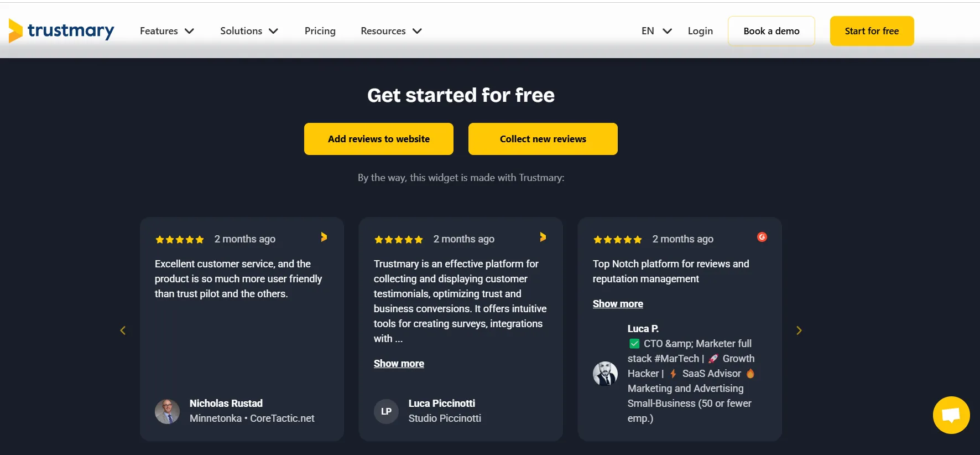
Task: Open the EN language selector
Action: (x=655, y=31)
